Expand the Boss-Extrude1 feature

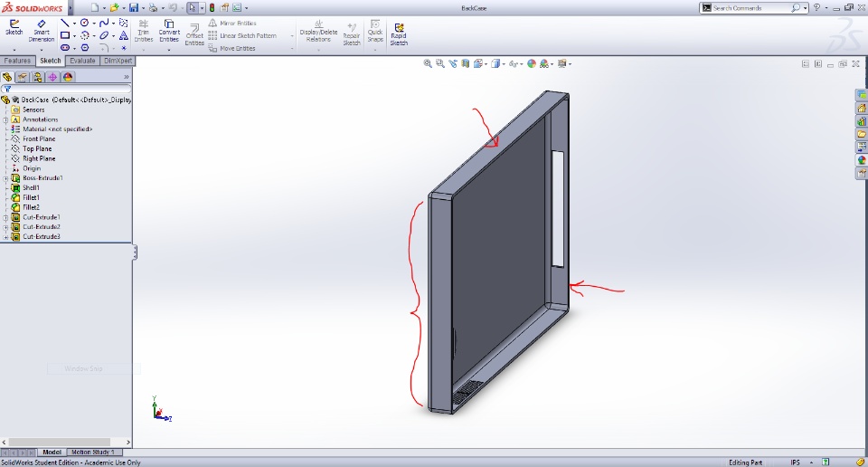click(x=5, y=178)
